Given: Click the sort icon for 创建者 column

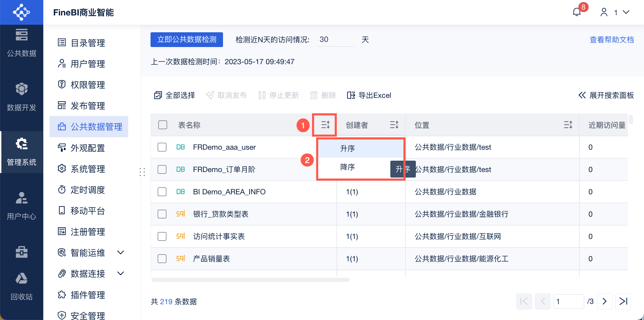Looking at the screenshot, I should coord(394,125).
